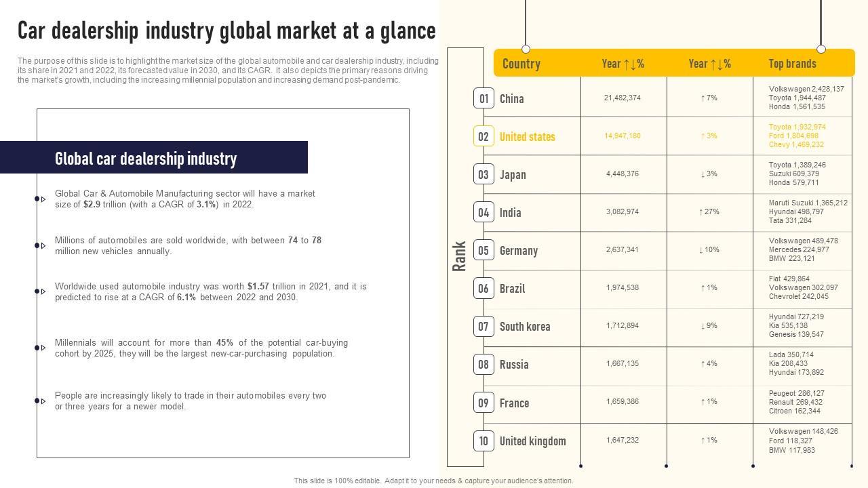This screenshot has height=488, width=868.
Task: Click the yellow United states country name
Action: click(527, 136)
